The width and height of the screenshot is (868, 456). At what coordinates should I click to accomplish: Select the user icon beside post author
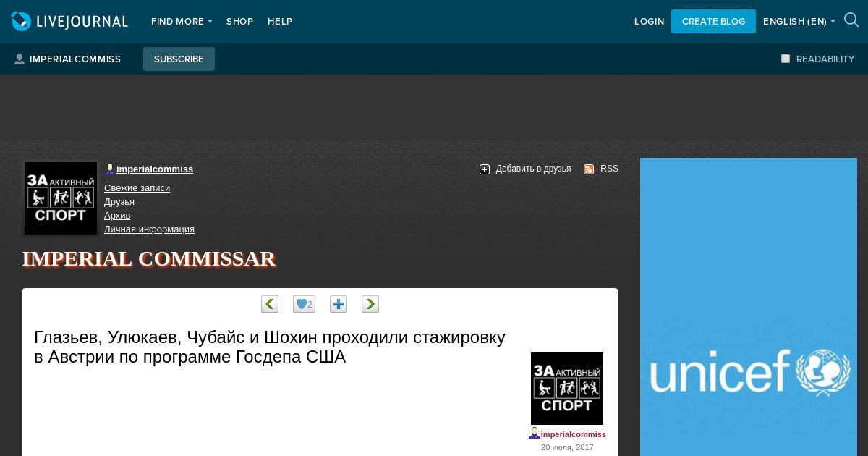(535, 433)
